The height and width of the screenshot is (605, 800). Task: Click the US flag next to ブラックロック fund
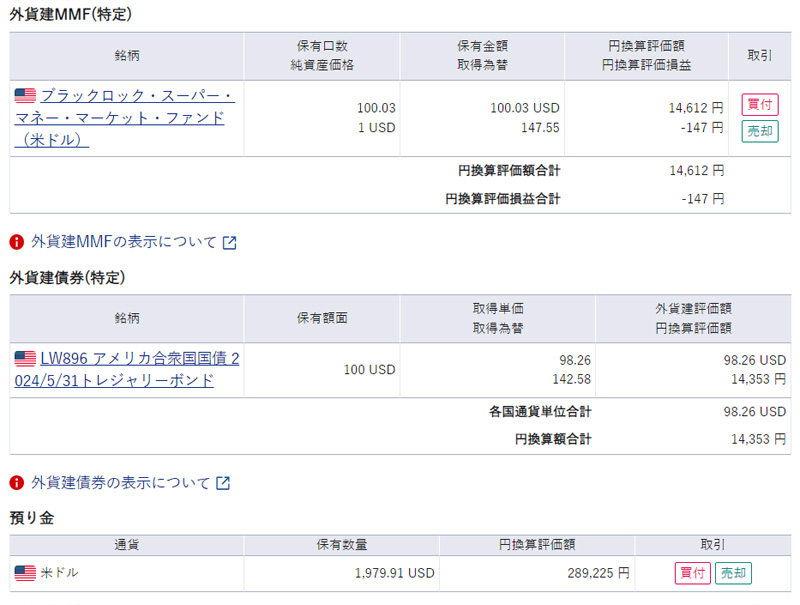25,96
